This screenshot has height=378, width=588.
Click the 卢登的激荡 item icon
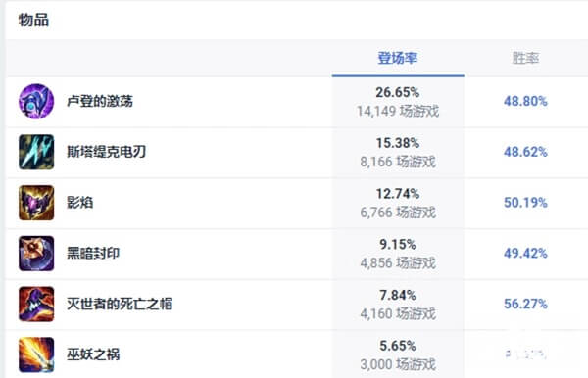tap(36, 101)
